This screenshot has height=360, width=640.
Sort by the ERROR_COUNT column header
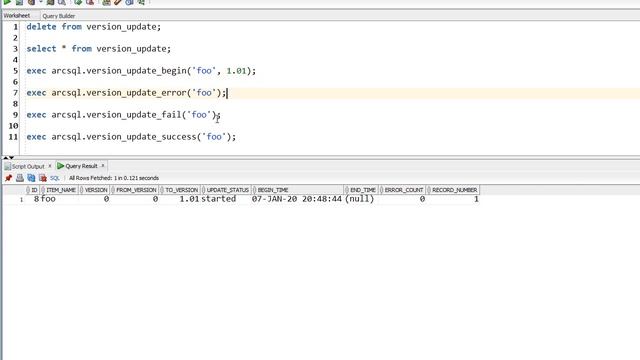[x=403, y=190]
